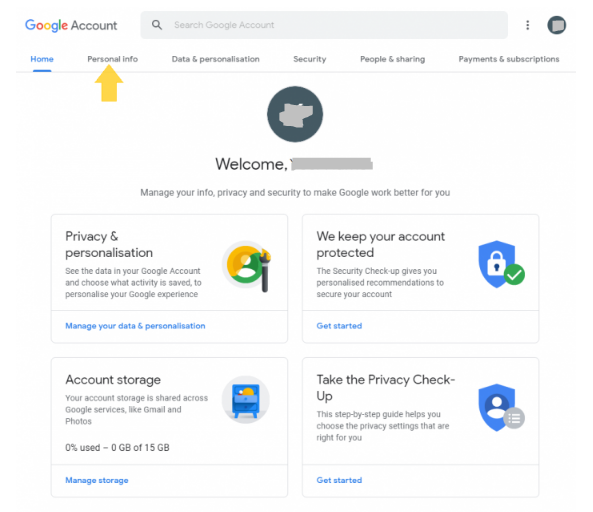
Task: Click the large profile picture
Action: point(295,114)
